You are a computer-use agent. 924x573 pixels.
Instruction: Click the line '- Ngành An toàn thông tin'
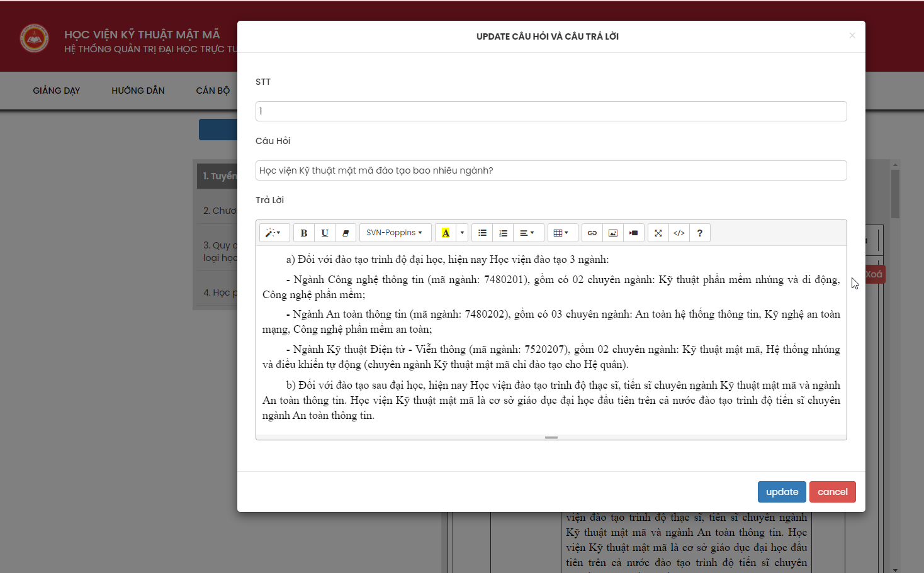[x=551, y=321]
